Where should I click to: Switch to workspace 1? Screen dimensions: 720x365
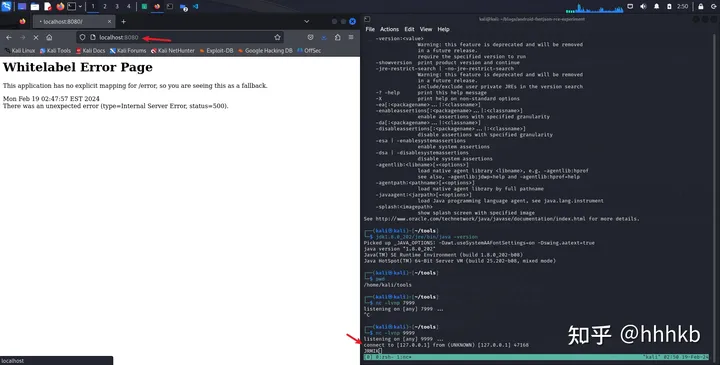coord(93,6)
